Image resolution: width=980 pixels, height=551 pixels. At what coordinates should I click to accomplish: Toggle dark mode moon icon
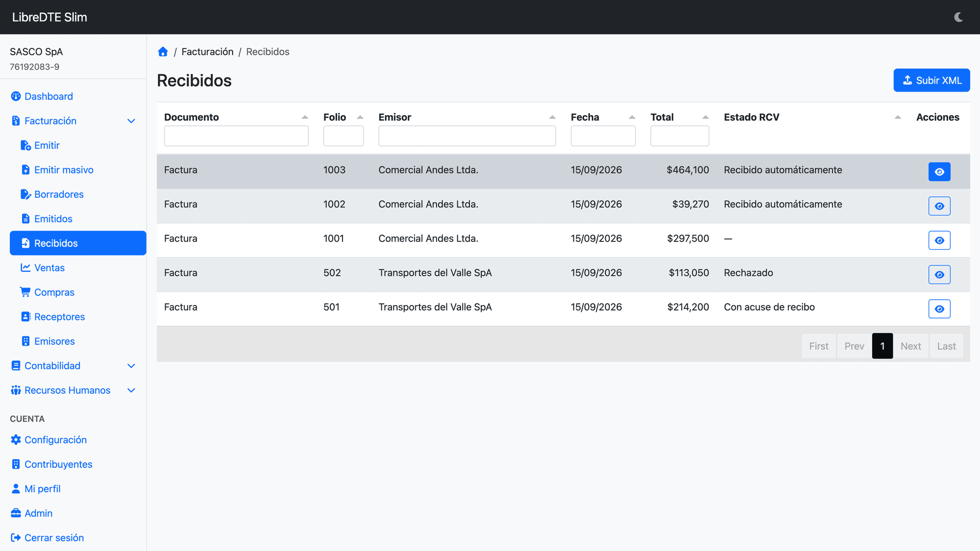point(958,17)
